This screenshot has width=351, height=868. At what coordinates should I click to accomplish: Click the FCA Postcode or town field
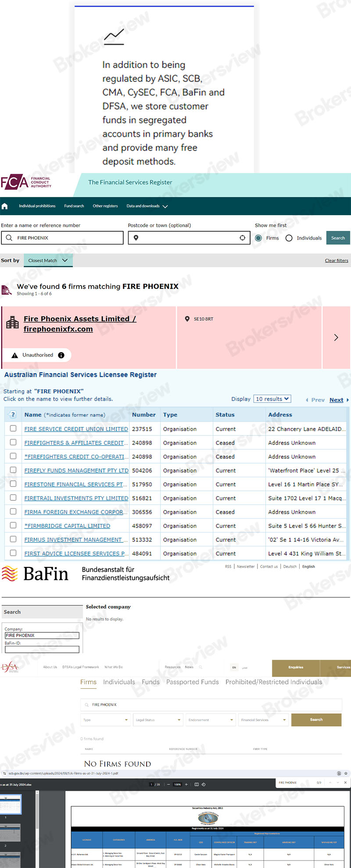point(189,238)
